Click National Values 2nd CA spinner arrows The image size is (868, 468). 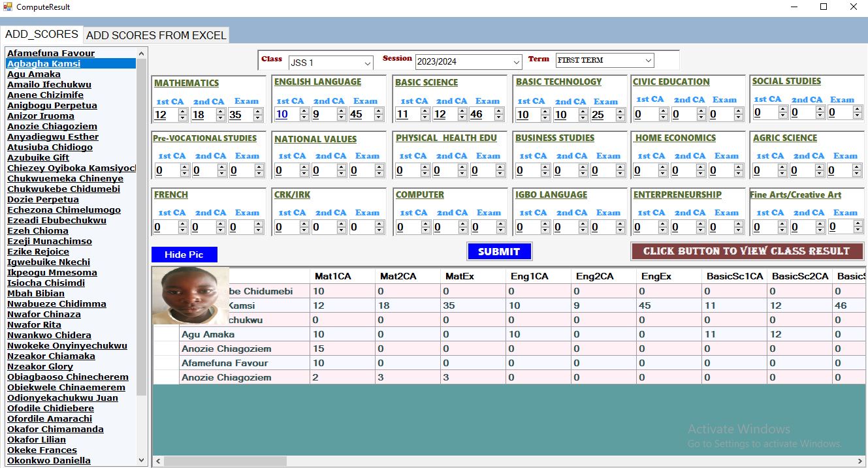[343, 170]
